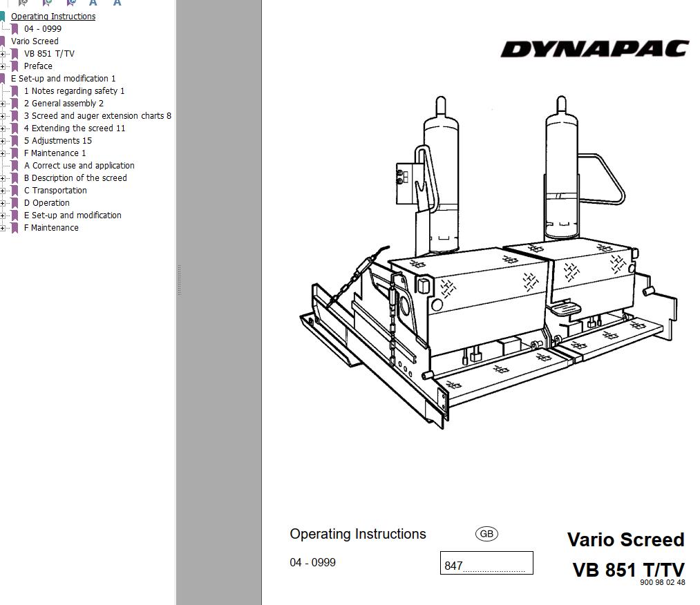The height and width of the screenshot is (605, 700).
Task: Select '3 Screed and auger extension charts 8' label
Action: click(97, 115)
